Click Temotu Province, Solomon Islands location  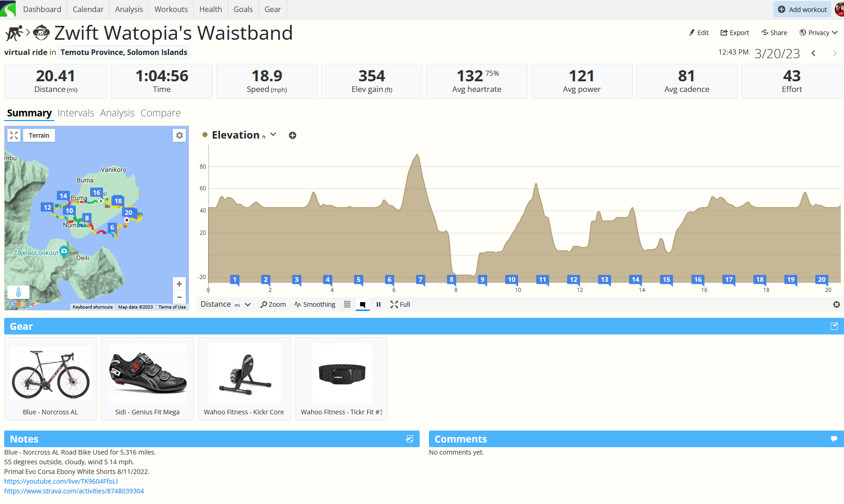click(x=124, y=52)
